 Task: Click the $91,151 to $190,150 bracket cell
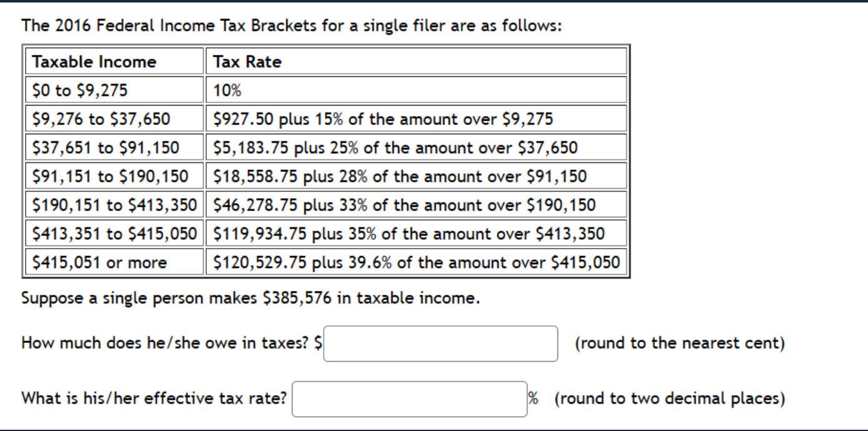114,177
